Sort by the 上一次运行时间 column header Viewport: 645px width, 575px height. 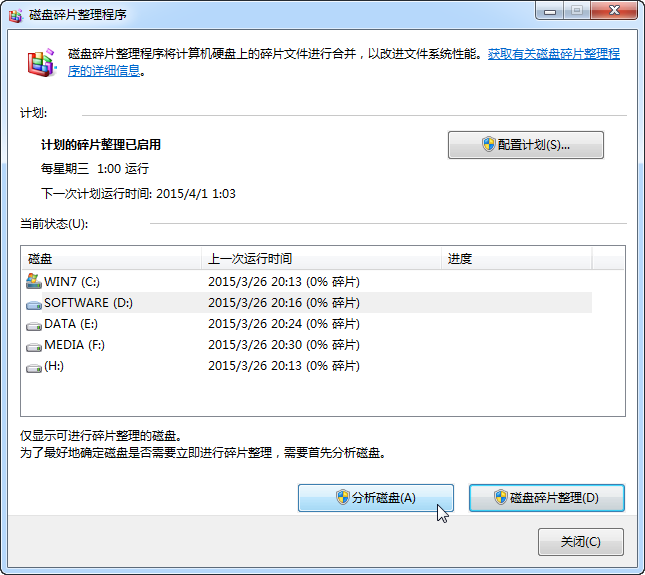pos(320,259)
